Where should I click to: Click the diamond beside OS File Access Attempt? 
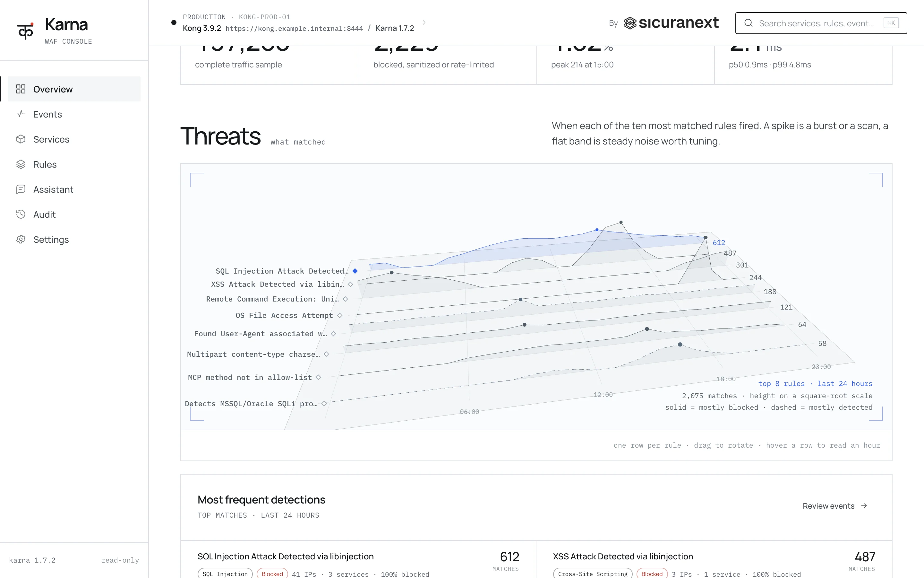[x=339, y=315]
